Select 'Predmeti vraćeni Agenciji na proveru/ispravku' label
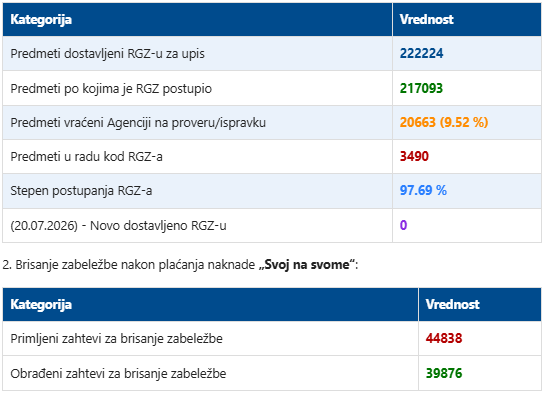 (138, 123)
